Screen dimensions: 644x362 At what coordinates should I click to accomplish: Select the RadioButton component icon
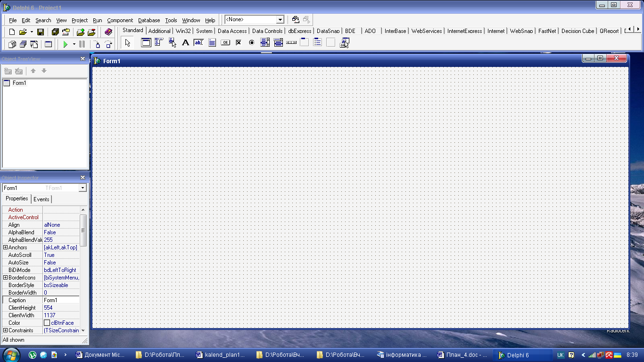(252, 43)
